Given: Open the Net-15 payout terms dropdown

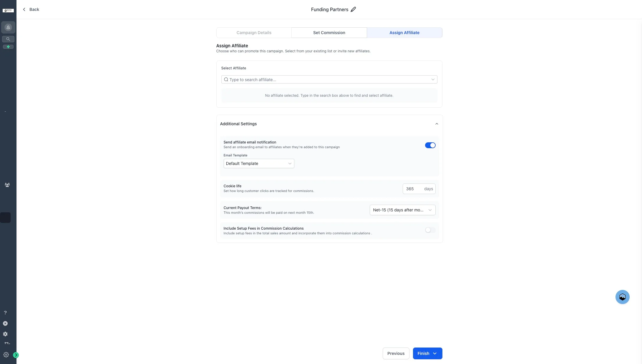Looking at the screenshot, I should pos(402,210).
